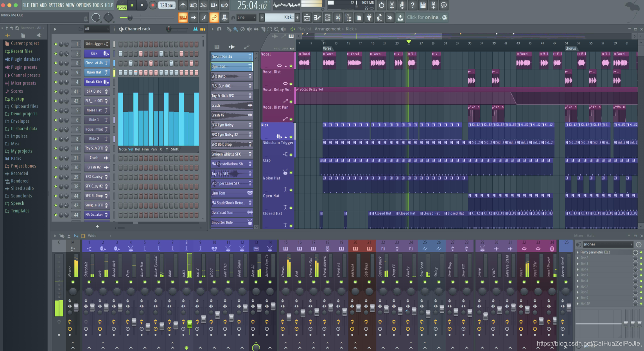The image size is (644, 351).
Task: Mute the Vocal playlist track LED
Action: pyautogui.click(x=291, y=66)
